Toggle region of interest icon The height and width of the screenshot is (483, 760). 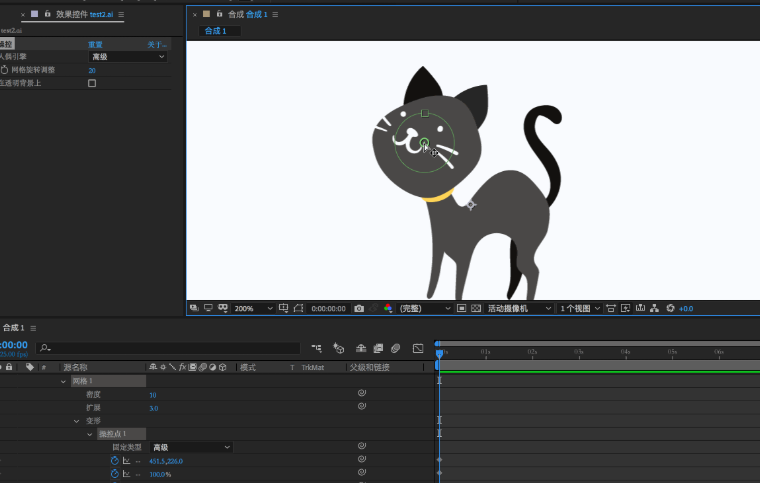click(x=299, y=308)
